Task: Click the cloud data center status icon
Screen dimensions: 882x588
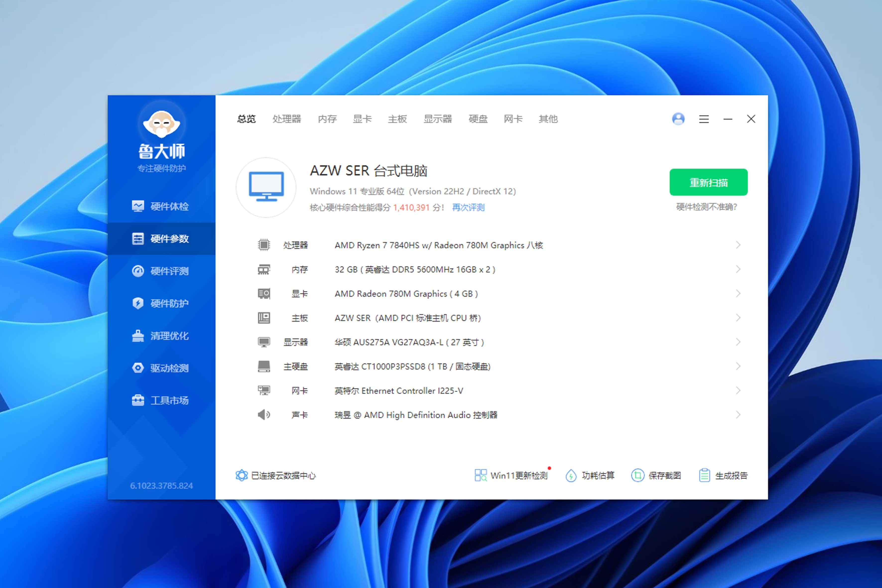Action: click(x=242, y=475)
